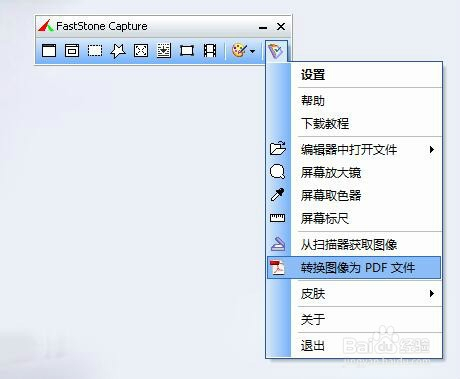The width and height of the screenshot is (460, 379).
Task: Select Capture Fixed Region tool
Action: 187,51
